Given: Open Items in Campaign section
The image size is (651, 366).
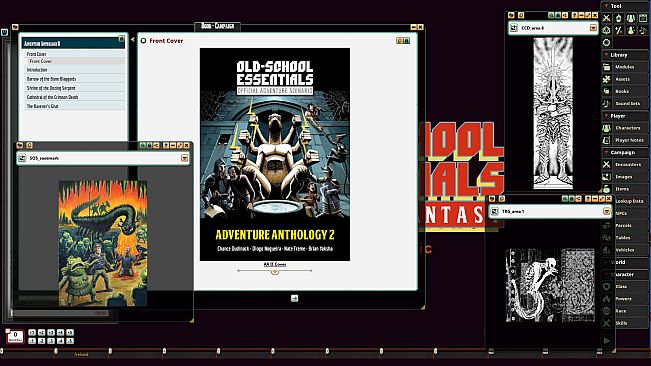Looking at the screenshot, I should pos(625,189).
